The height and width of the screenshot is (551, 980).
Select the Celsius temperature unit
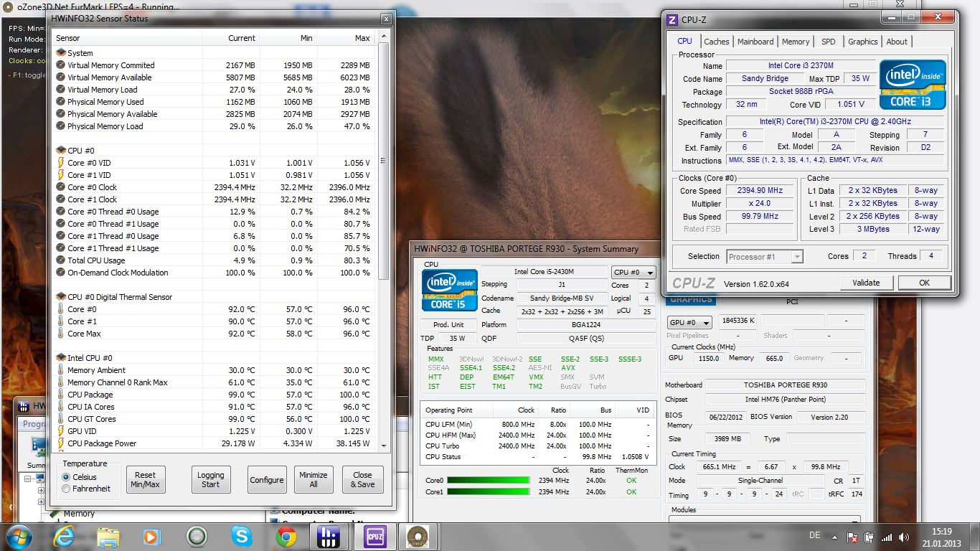click(x=67, y=477)
